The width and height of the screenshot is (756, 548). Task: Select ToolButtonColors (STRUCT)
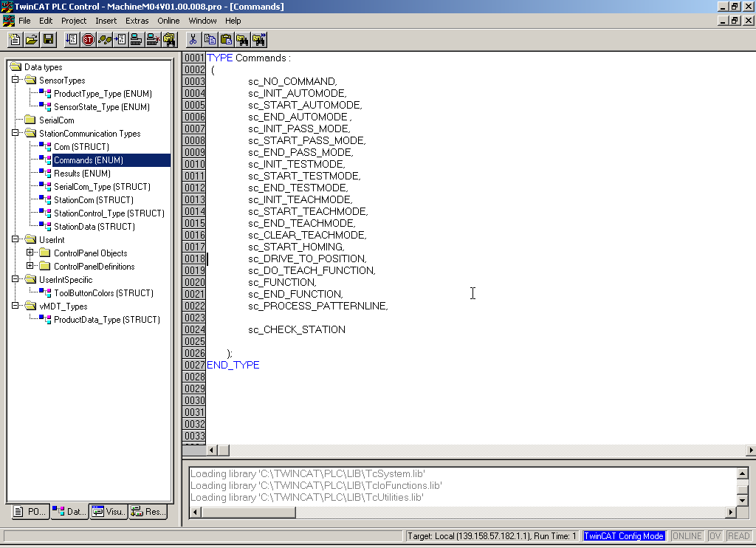coord(103,292)
